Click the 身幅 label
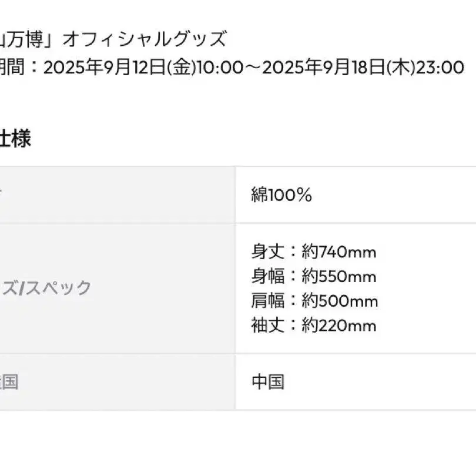 pos(268,277)
